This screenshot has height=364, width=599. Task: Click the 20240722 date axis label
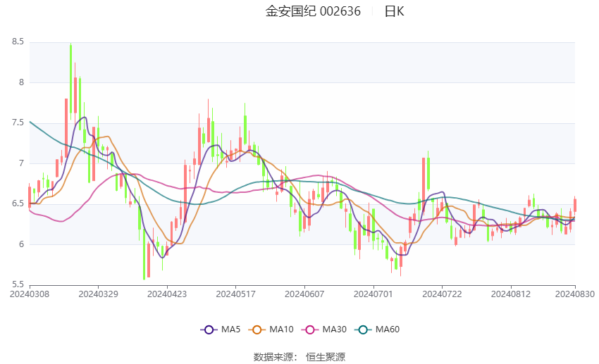(442, 294)
